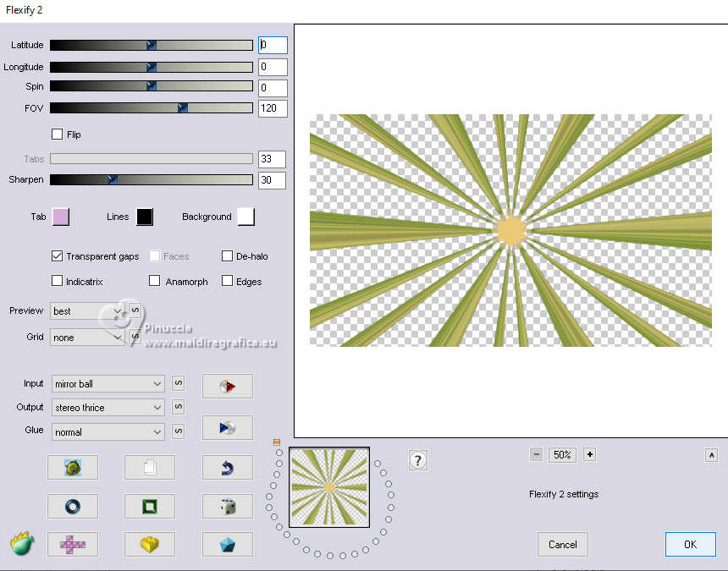Click the dice randomize icon button
Viewport: 728px width, 571px height.
pyautogui.click(x=228, y=506)
